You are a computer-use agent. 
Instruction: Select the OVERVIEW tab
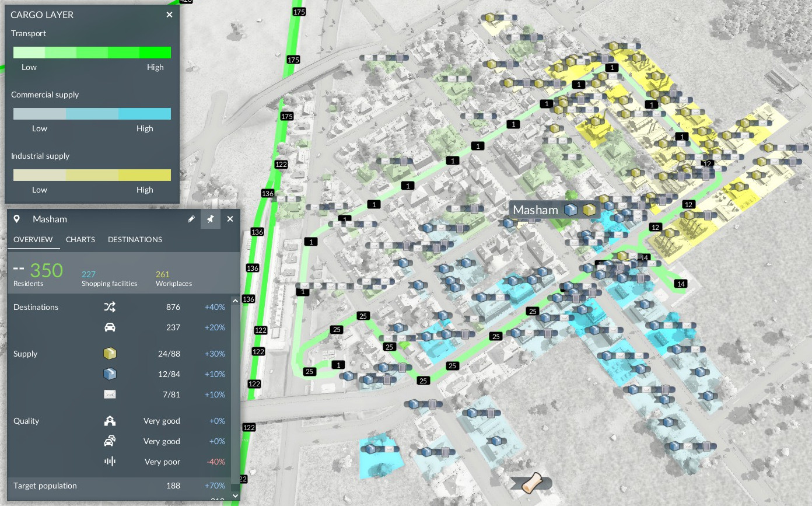[x=33, y=239]
